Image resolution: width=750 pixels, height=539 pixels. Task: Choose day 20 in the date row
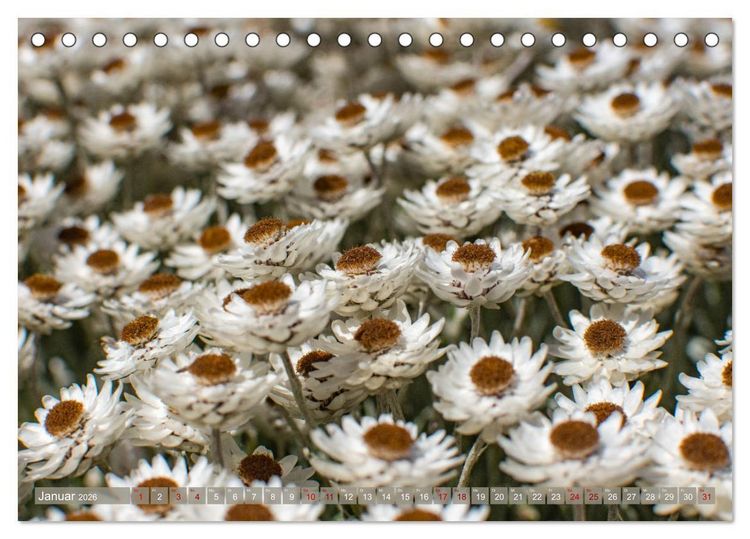(499, 496)
